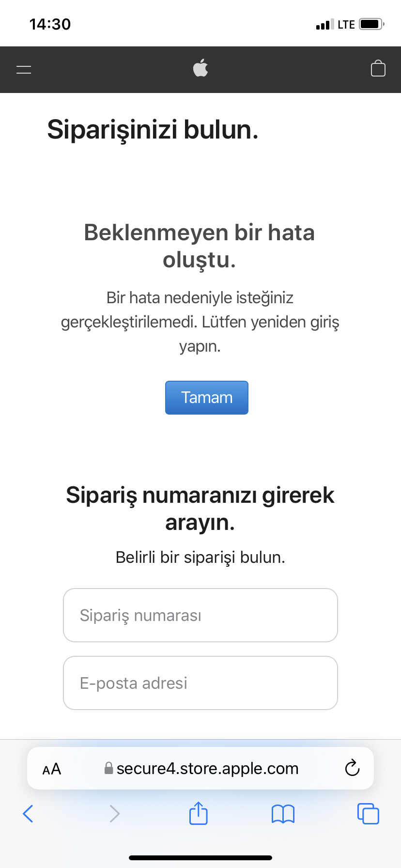Focus the E-posta adresi field
The image size is (401, 868).
(x=200, y=683)
